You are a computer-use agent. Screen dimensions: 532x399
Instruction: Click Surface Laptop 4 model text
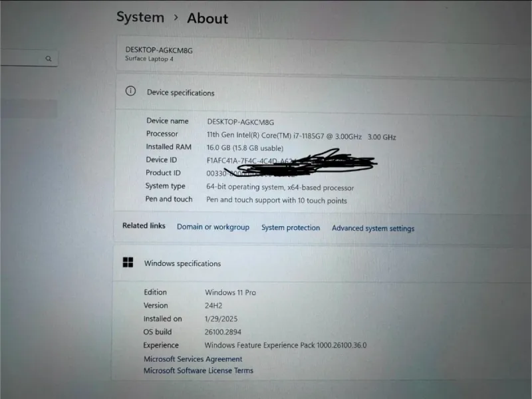[x=149, y=59]
